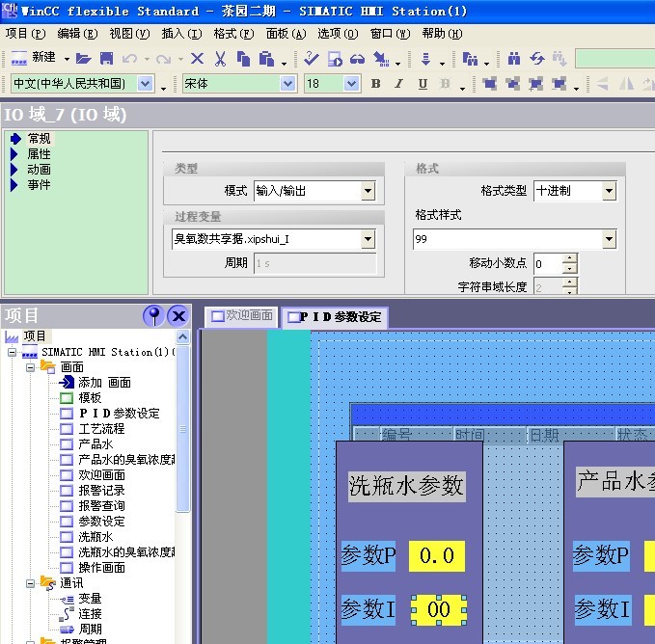Click project tree scrollbar up arrow
Screen dimensions: 655x644
click(182, 336)
